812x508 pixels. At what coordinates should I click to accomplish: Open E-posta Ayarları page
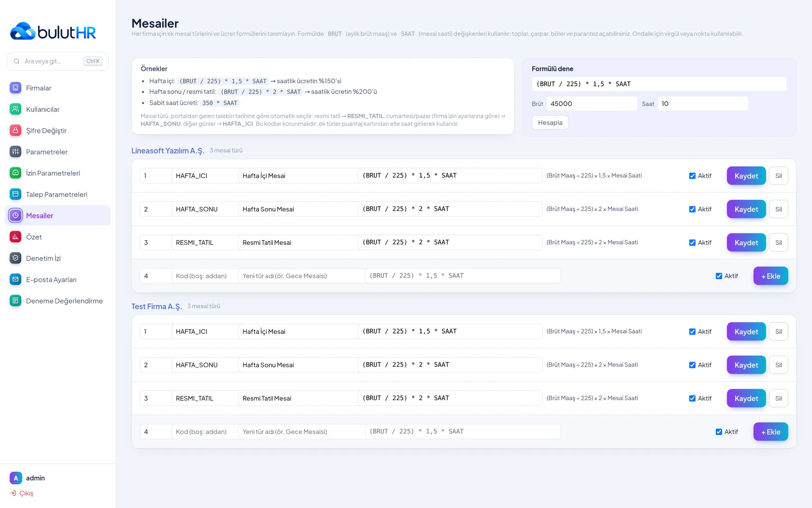click(58, 280)
